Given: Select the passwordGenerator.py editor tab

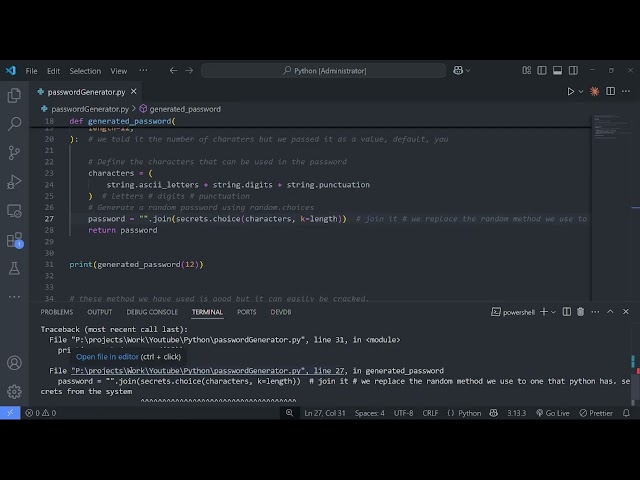Looking at the screenshot, I should pos(87,92).
